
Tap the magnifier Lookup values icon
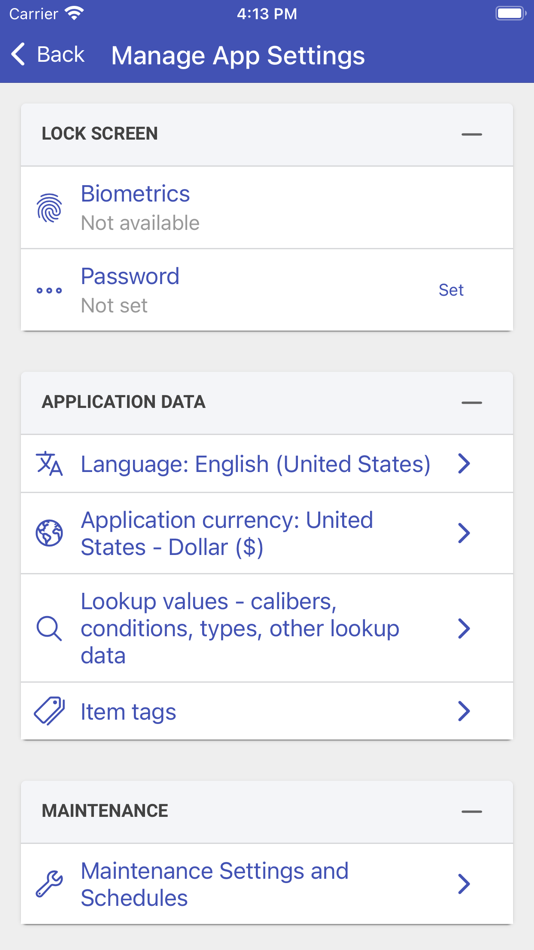click(49, 628)
